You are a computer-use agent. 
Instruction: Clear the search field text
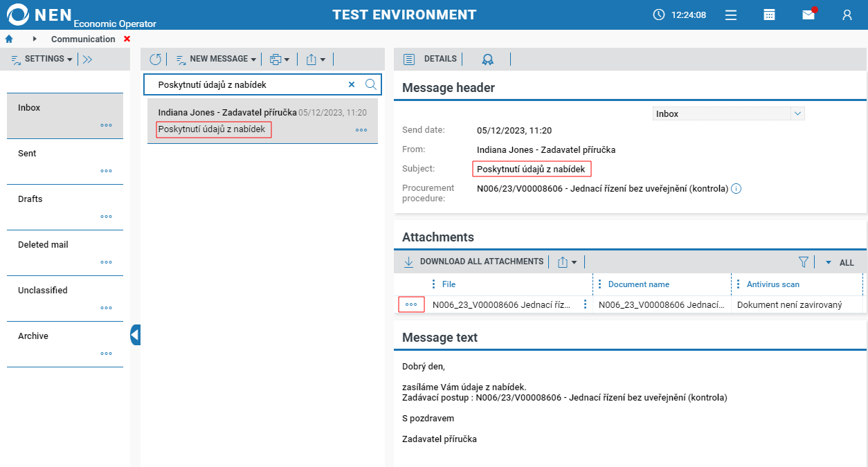click(351, 84)
